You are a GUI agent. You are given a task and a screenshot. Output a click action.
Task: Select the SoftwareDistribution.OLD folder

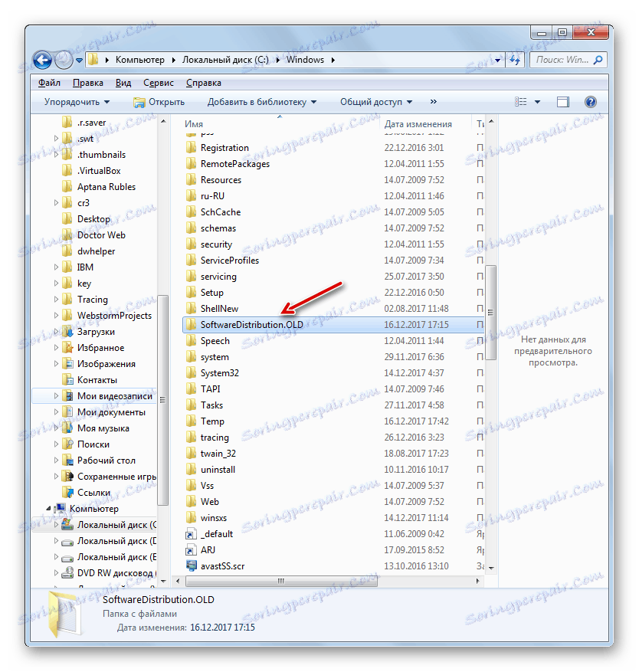(x=333, y=325)
